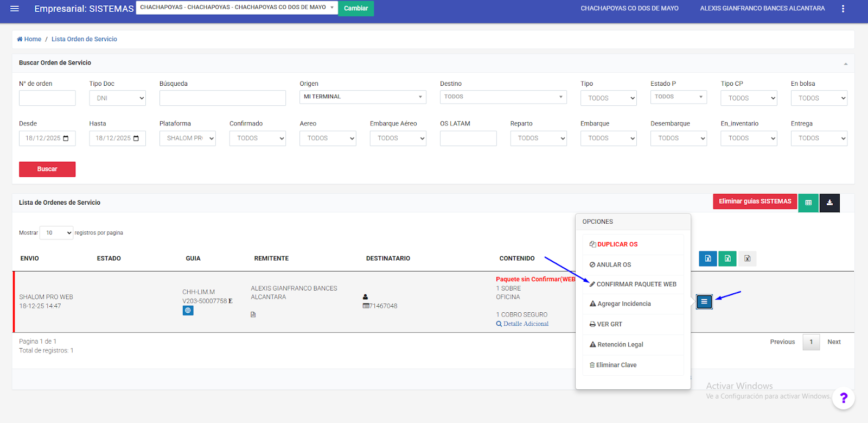Click the blue Excel export icon
The image size is (868, 423).
708,258
